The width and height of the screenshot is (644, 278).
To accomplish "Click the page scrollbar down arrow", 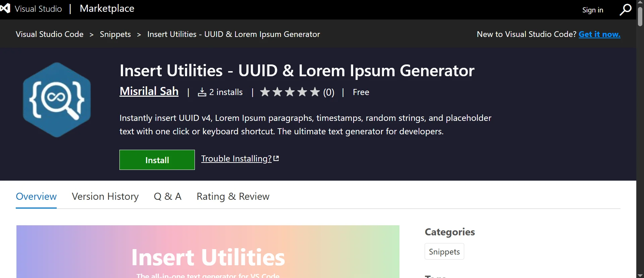I will coord(640,275).
